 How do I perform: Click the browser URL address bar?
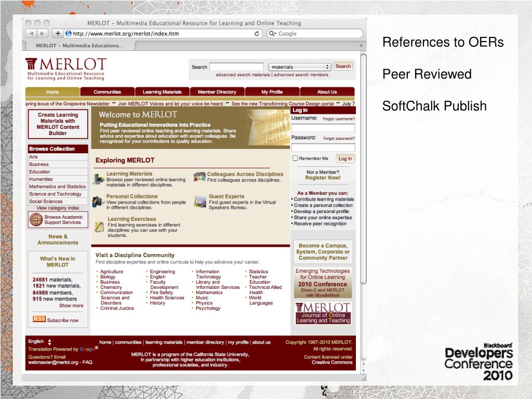click(164, 34)
